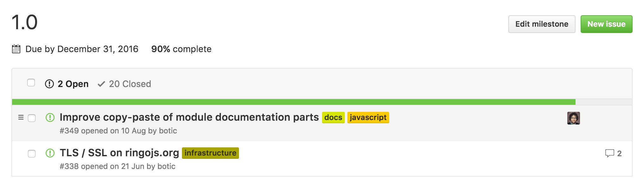Click the open issue icon next to 2 Open

(x=49, y=84)
